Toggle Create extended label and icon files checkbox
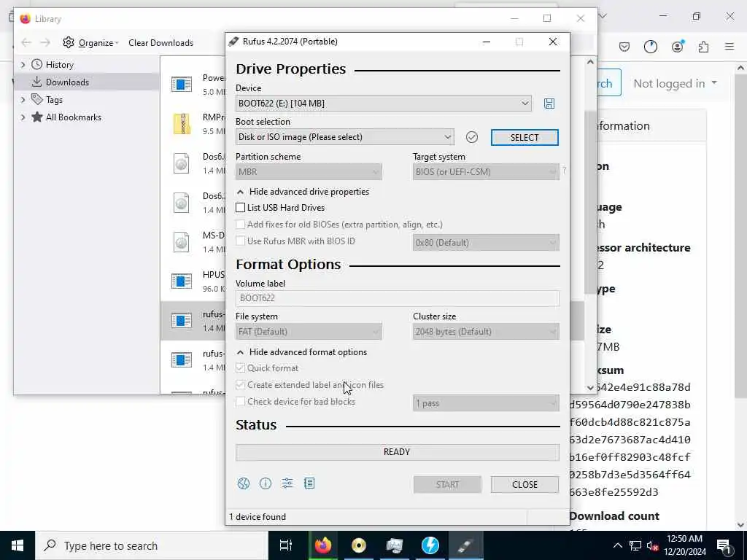 pos(241,385)
